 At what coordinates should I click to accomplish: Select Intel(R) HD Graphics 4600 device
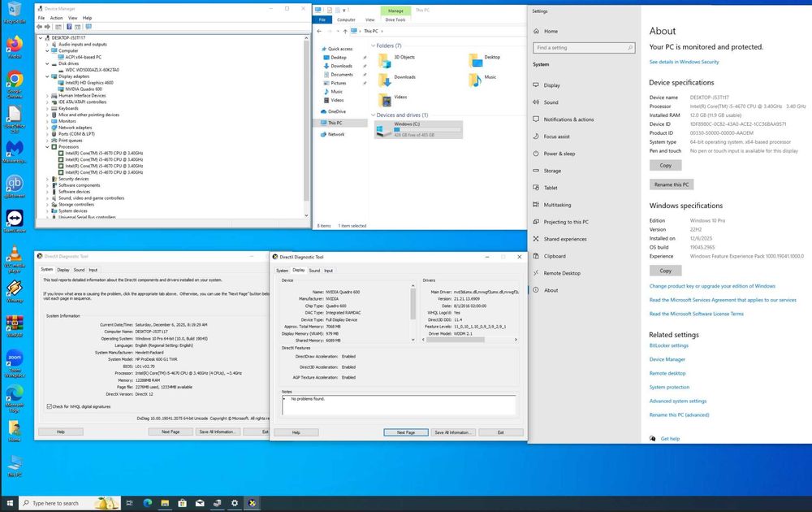coord(89,82)
